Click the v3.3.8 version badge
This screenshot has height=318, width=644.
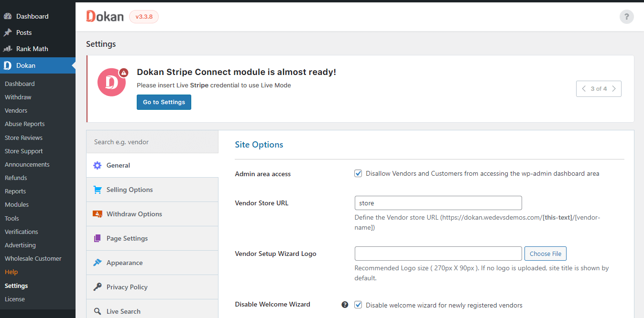click(144, 17)
